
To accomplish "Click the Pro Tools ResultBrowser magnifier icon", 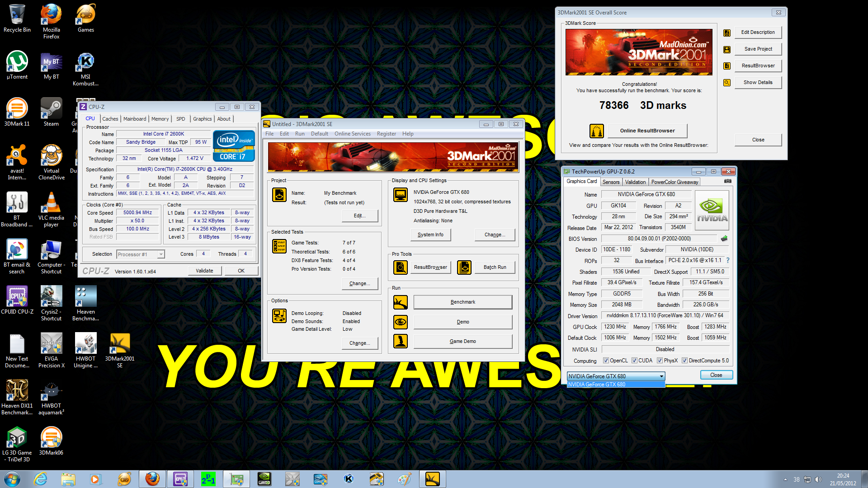I will [401, 267].
